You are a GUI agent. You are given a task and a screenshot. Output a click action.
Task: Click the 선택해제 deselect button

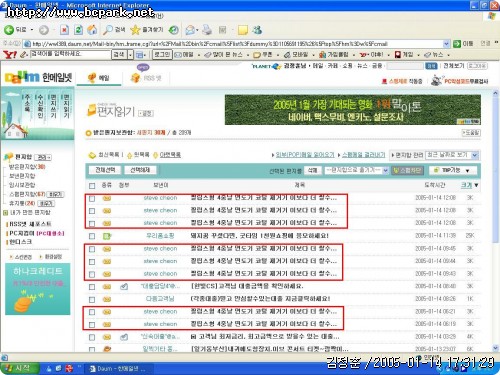tap(140, 170)
